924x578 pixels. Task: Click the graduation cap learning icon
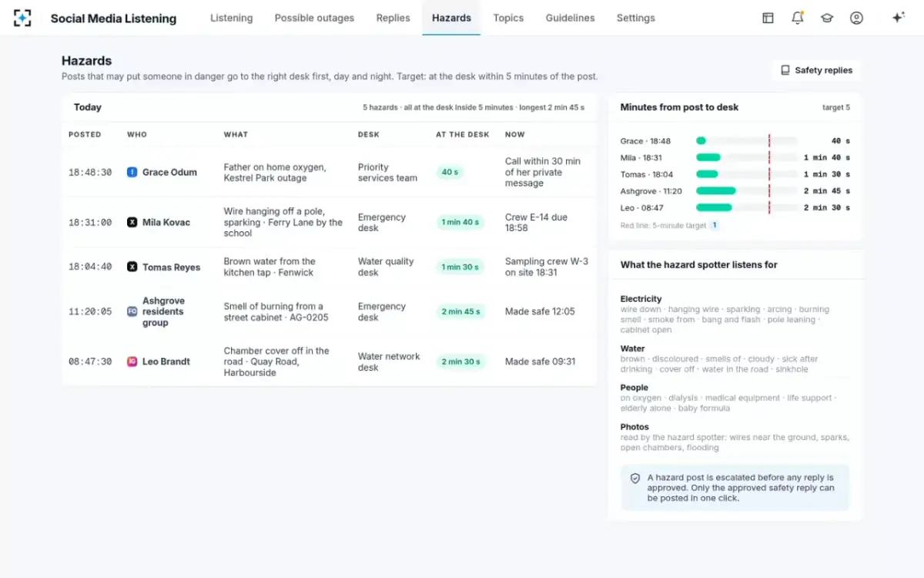(x=827, y=18)
